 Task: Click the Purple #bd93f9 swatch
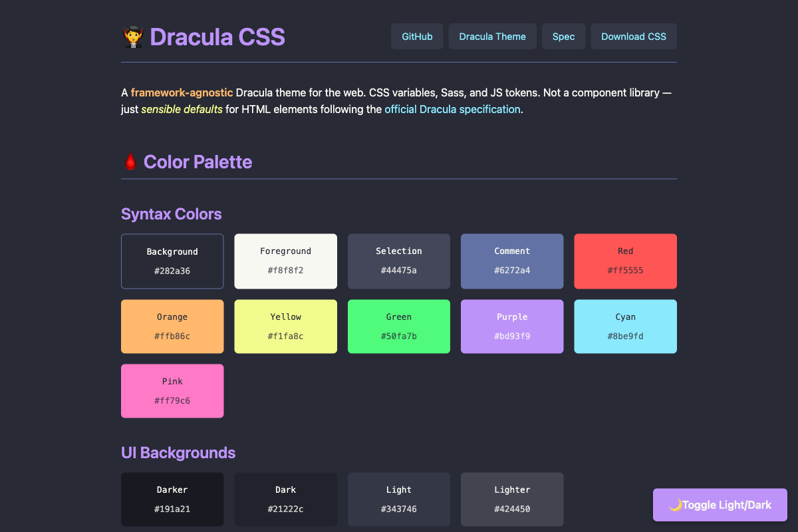click(512, 327)
